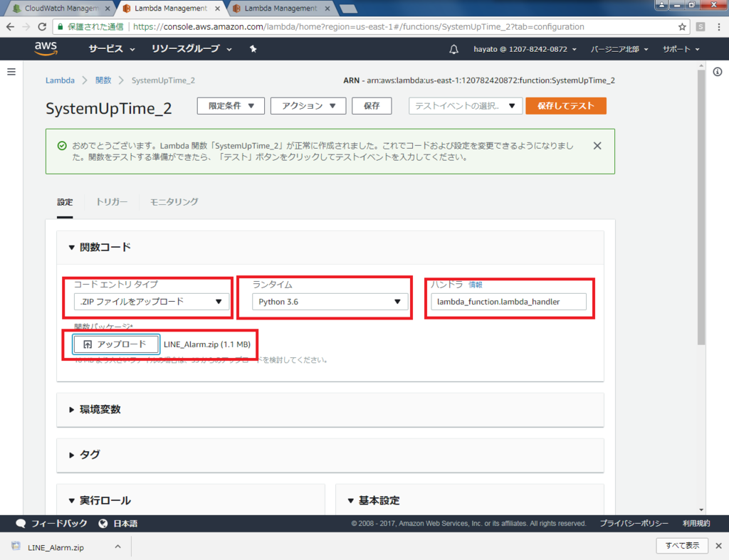The height and width of the screenshot is (560, 729).
Task: Open the 利用規約 link
Action: pyautogui.click(x=696, y=524)
